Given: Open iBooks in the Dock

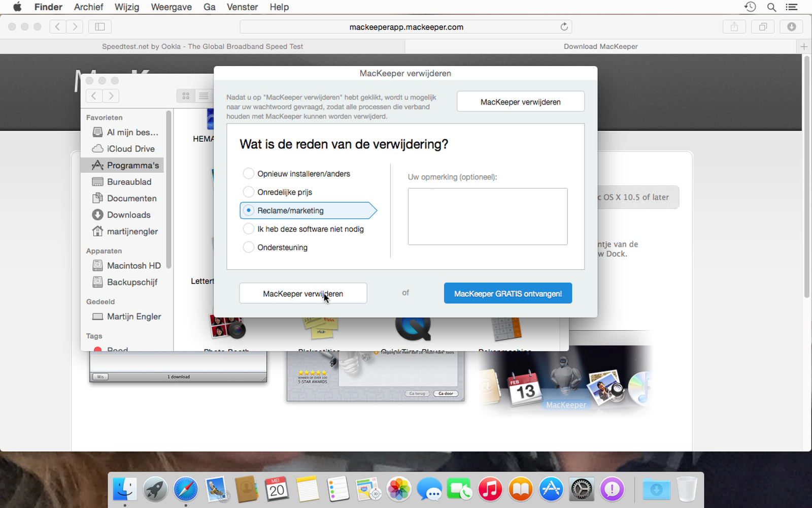Looking at the screenshot, I should 521,489.
